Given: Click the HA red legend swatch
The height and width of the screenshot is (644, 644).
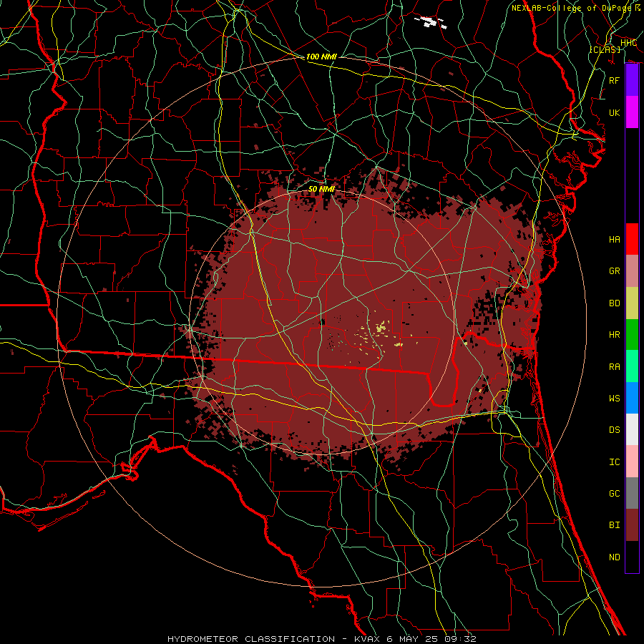Looking at the screenshot, I should pyautogui.click(x=632, y=239).
